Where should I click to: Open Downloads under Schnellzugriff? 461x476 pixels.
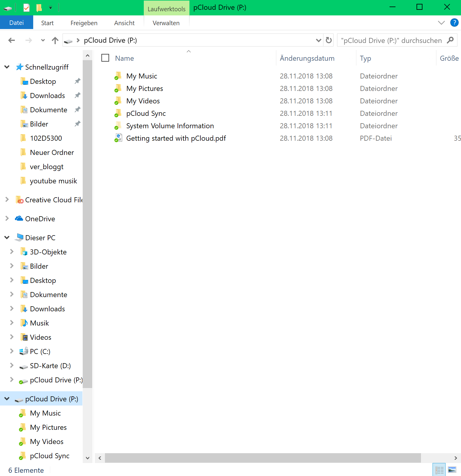47,96
